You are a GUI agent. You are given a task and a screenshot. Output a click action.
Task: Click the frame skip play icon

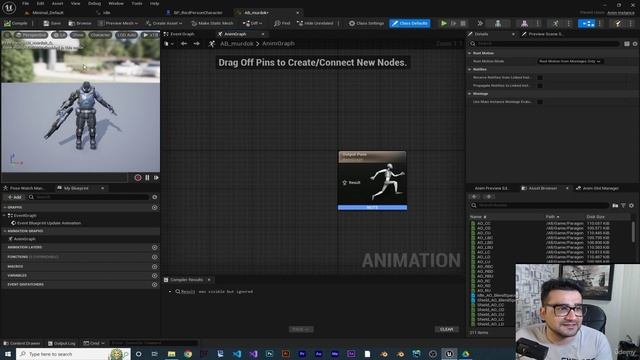453,23
